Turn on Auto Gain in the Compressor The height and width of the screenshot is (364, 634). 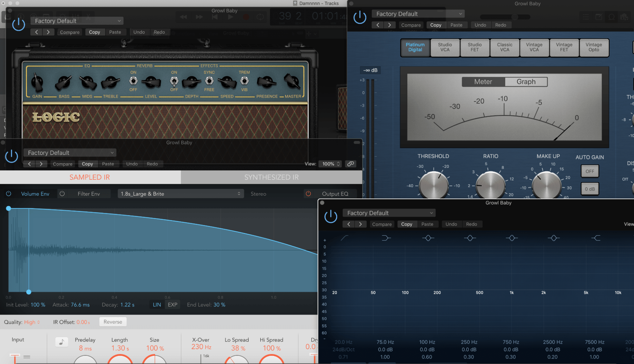[589, 171]
